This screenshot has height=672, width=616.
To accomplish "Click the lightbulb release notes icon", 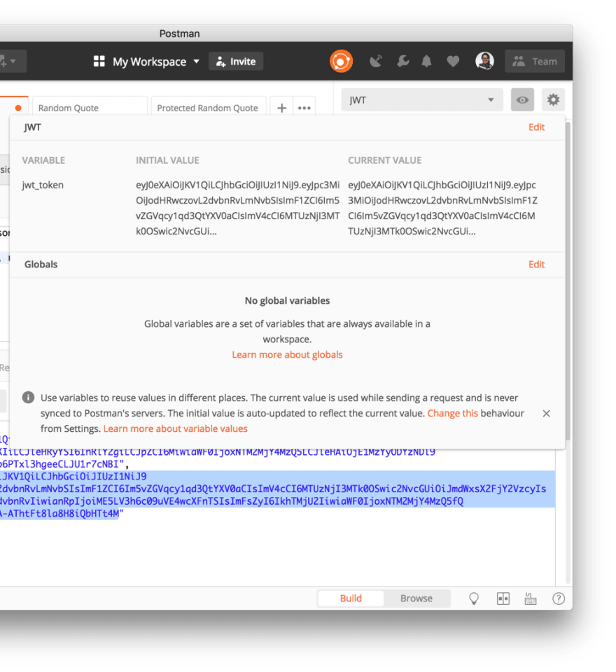I will click(x=473, y=598).
